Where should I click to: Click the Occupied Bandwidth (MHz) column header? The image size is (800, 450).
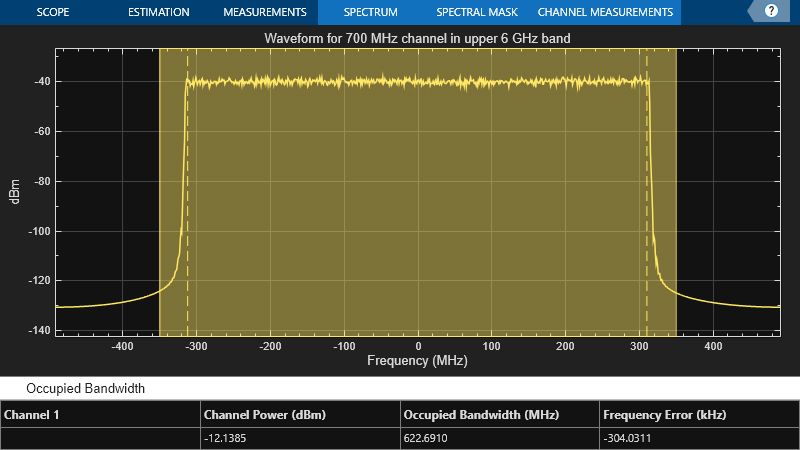click(481, 414)
